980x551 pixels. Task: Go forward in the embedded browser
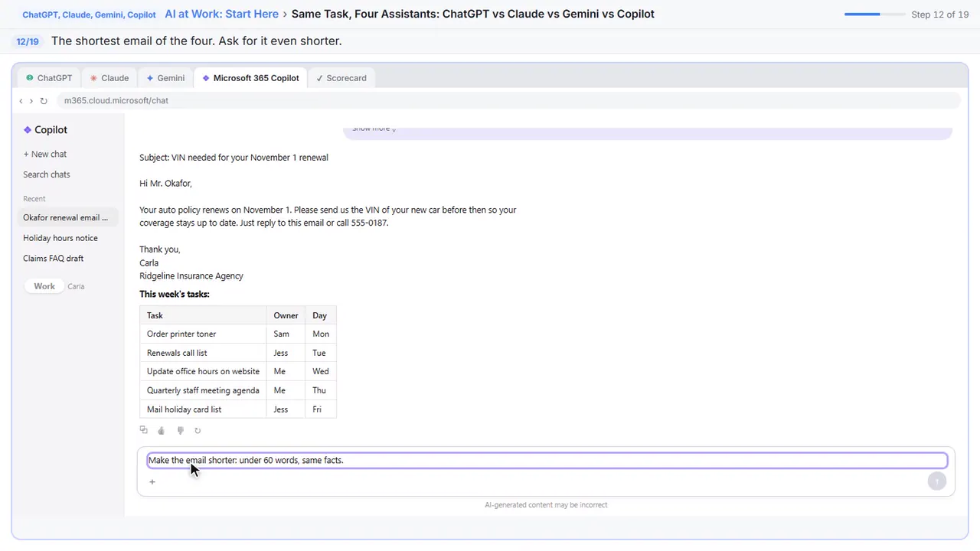tap(31, 101)
